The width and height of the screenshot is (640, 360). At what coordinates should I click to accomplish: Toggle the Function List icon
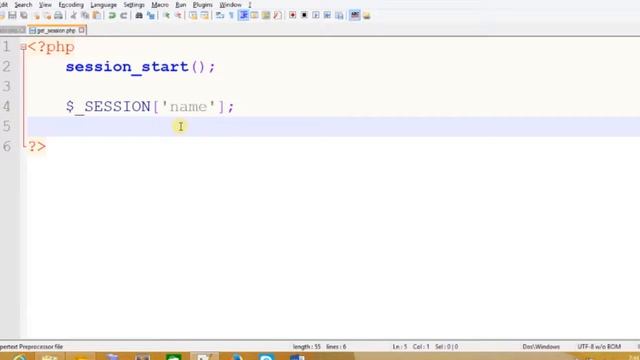click(x=277, y=16)
